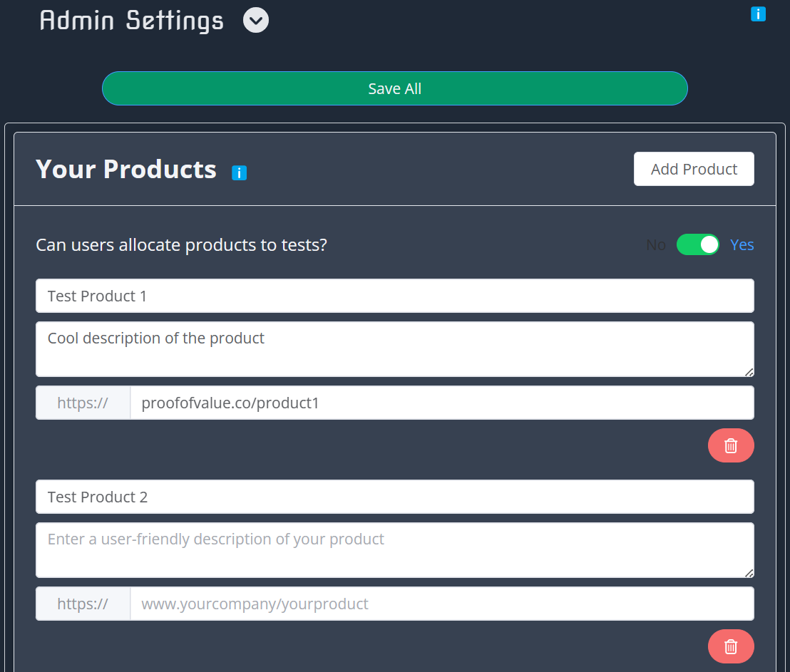Image resolution: width=790 pixels, height=672 pixels.
Task: Click the empty description box for Test Product 2
Action: coord(394,549)
